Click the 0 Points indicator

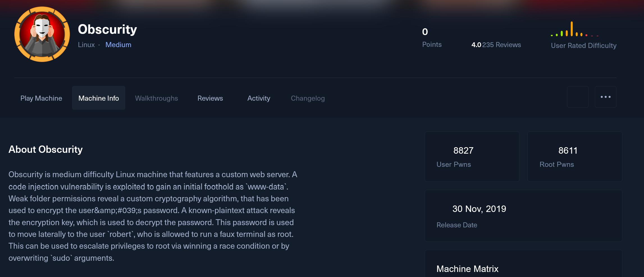point(432,38)
